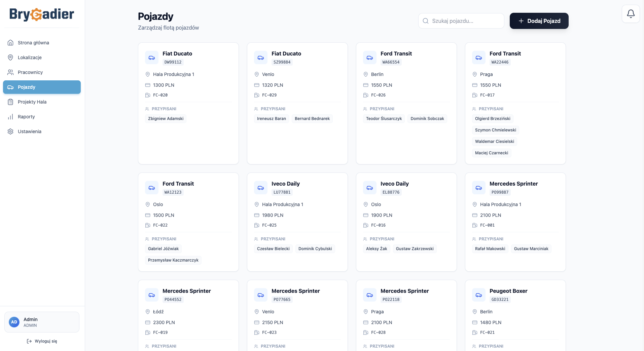Screen dimensions: 644x351
Task: Click vehicle icon on Fiat Ducato DW99112 card
Action: tap(152, 57)
